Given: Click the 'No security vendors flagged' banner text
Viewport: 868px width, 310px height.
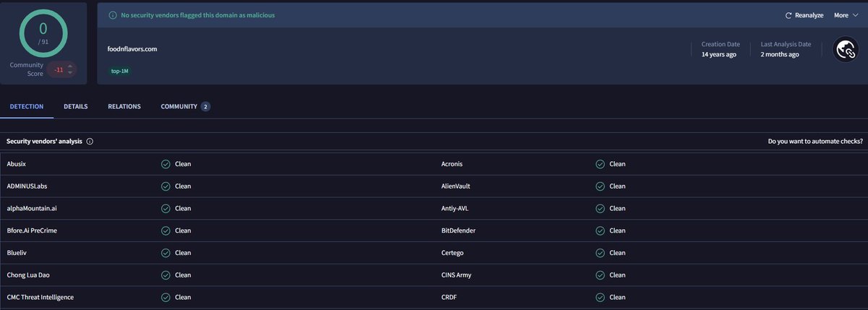Looking at the screenshot, I should [197, 15].
